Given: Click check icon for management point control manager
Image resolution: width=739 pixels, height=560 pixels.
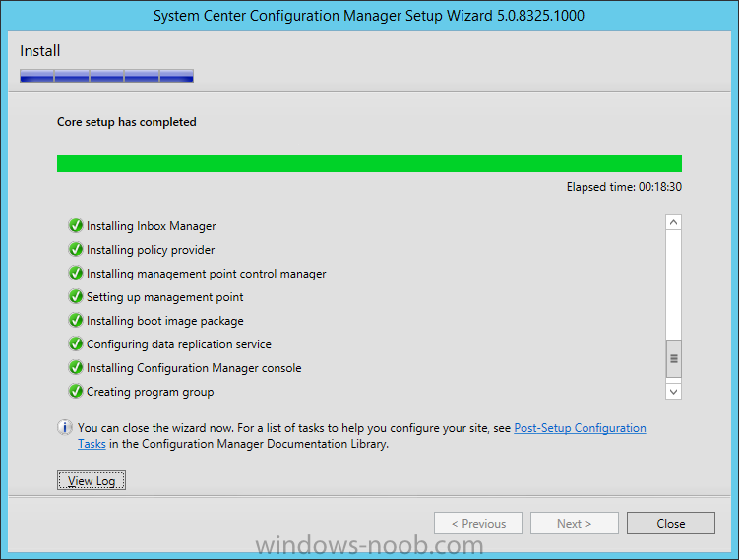Looking at the screenshot, I should coord(76,273).
